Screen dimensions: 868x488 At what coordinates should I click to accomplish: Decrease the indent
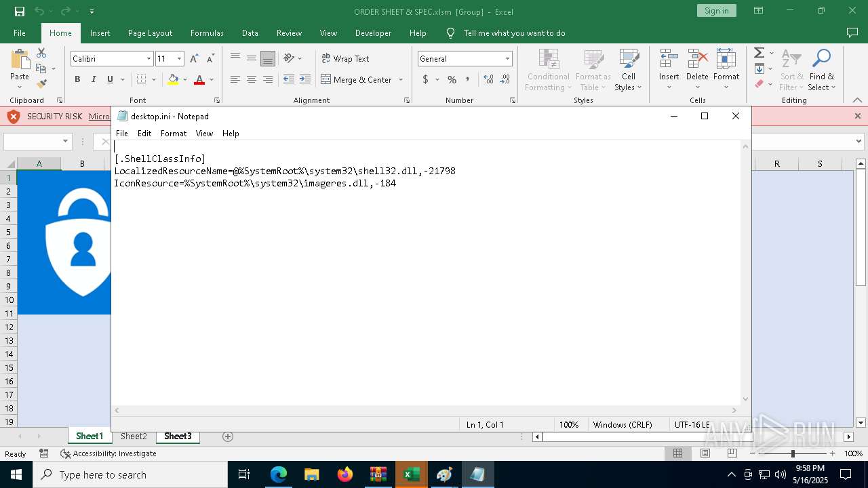click(289, 79)
